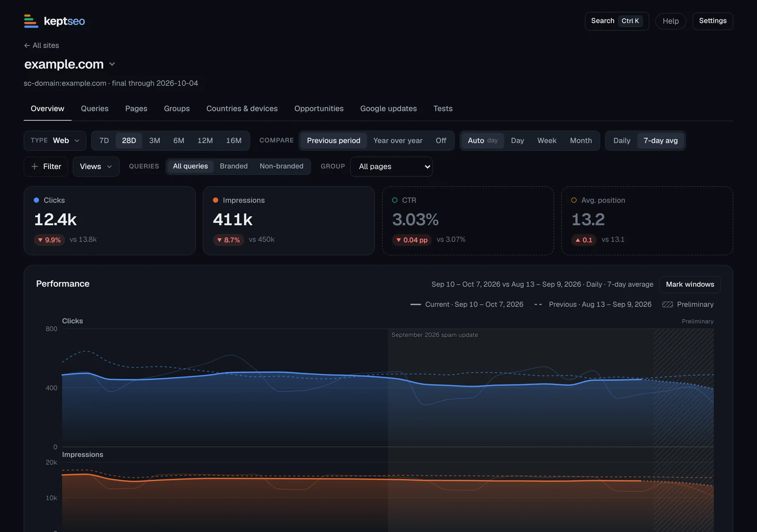757x532 pixels.
Task: Compare with Previous period
Action: click(x=334, y=140)
